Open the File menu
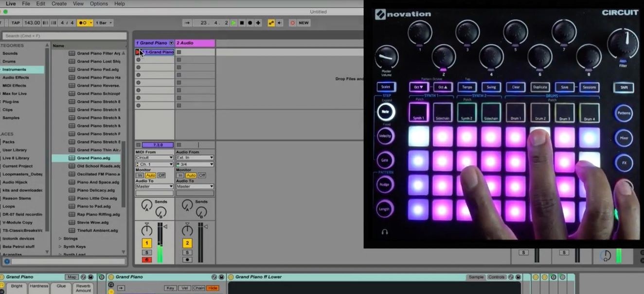This screenshot has height=294, width=644. point(26,3)
